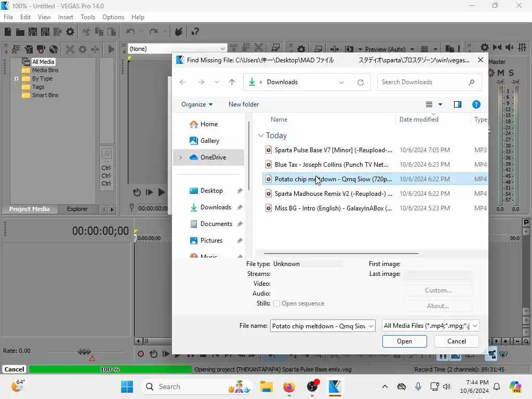Toggle the Open sequence checkbox

(276, 303)
